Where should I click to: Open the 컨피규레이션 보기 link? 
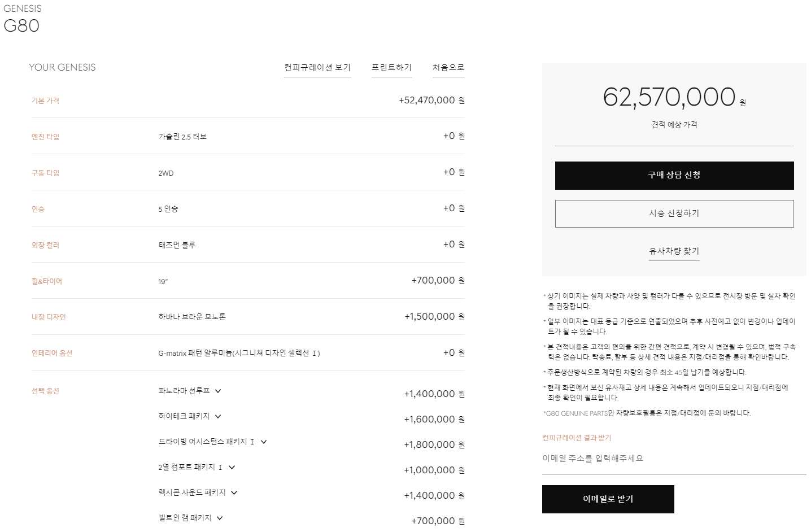(317, 68)
